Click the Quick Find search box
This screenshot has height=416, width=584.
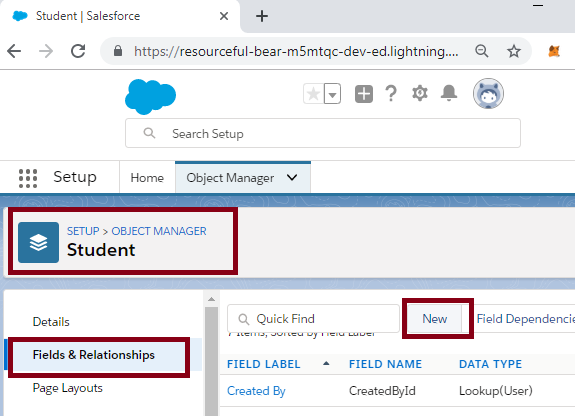[x=313, y=319]
